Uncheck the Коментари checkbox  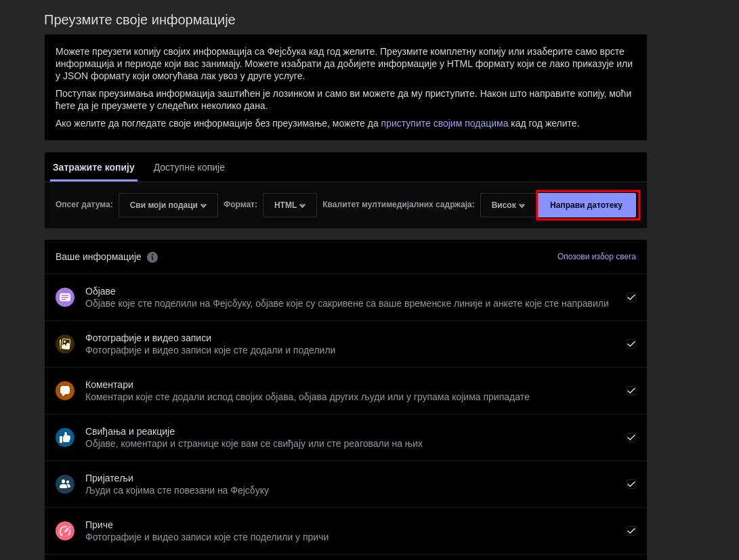click(631, 391)
